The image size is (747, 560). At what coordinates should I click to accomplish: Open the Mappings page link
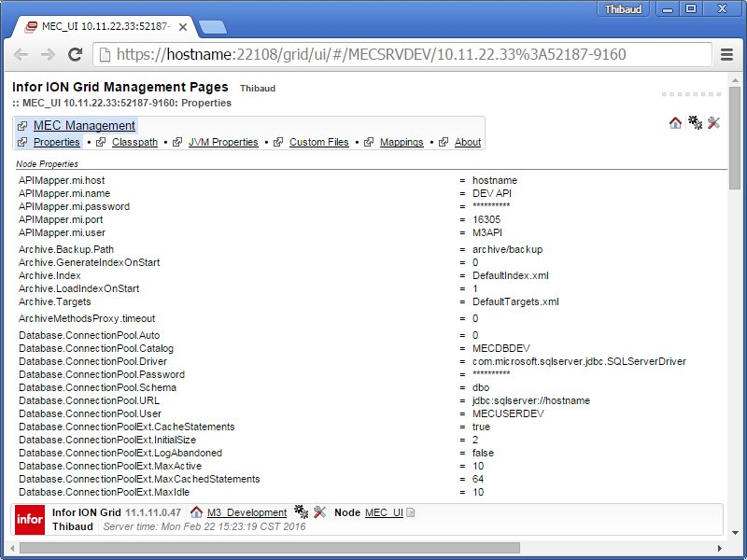pos(402,143)
